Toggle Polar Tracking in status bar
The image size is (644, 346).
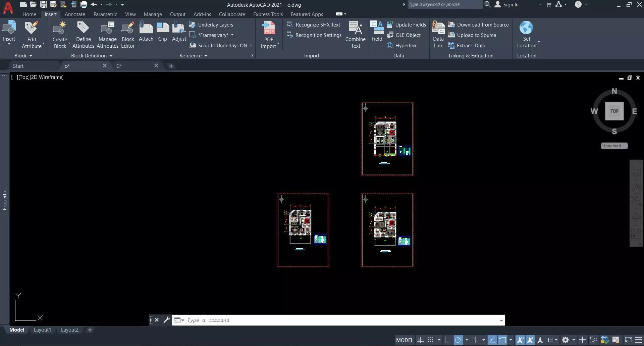point(458,340)
